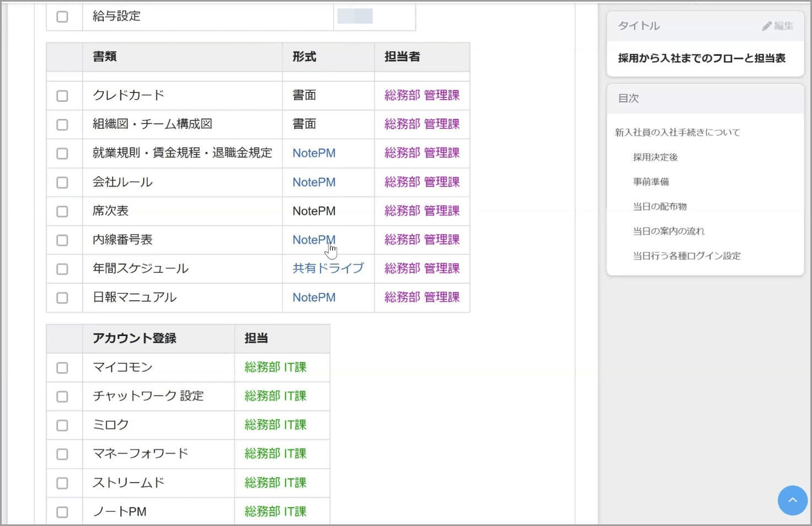812x526 pixels.
Task: Open NotePM link in 会社ルール row
Action: [314, 182]
